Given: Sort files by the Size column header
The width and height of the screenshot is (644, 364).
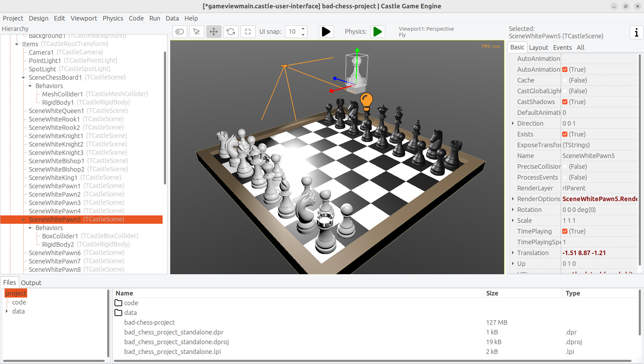Looking at the screenshot, I should [x=523, y=293].
